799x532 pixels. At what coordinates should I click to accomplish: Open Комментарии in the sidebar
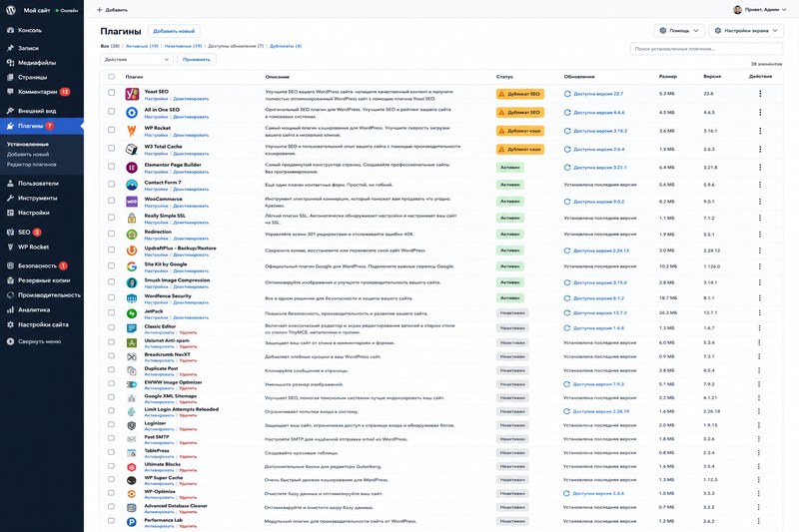pyautogui.click(x=38, y=92)
